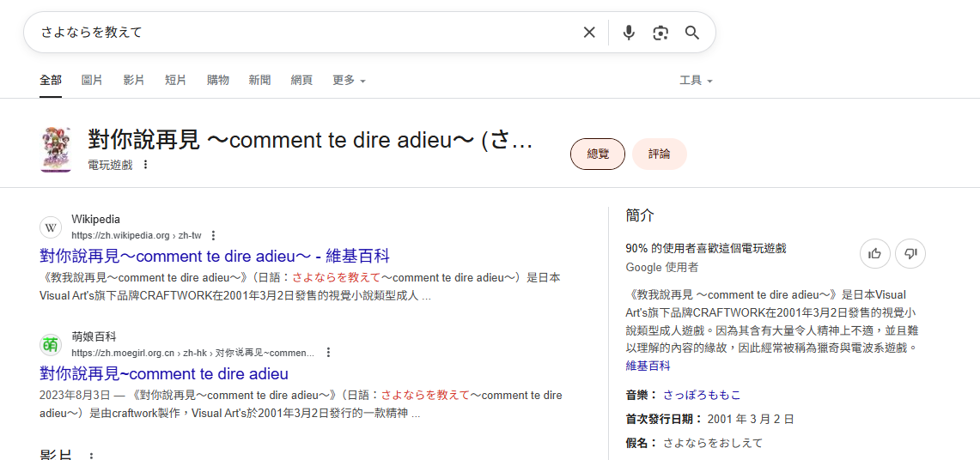
Task: Follow the さっぽろももこ music link
Action: click(701, 395)
